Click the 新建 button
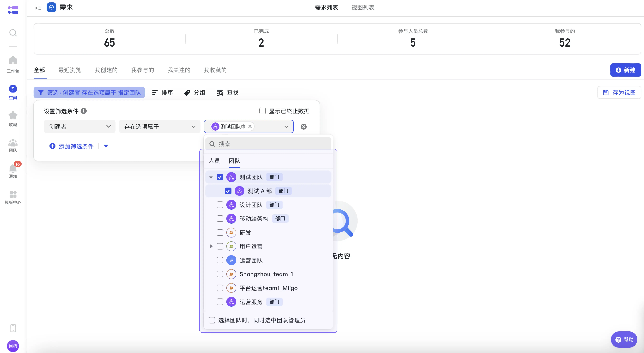This screenshot has width=644, height=353. (x=626, y=70)
